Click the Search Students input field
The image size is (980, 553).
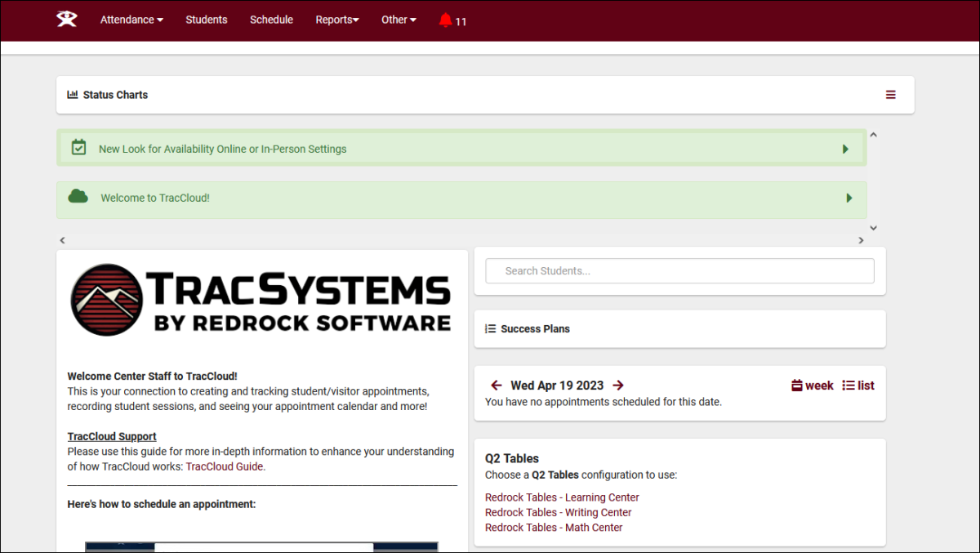pos(679,270)
